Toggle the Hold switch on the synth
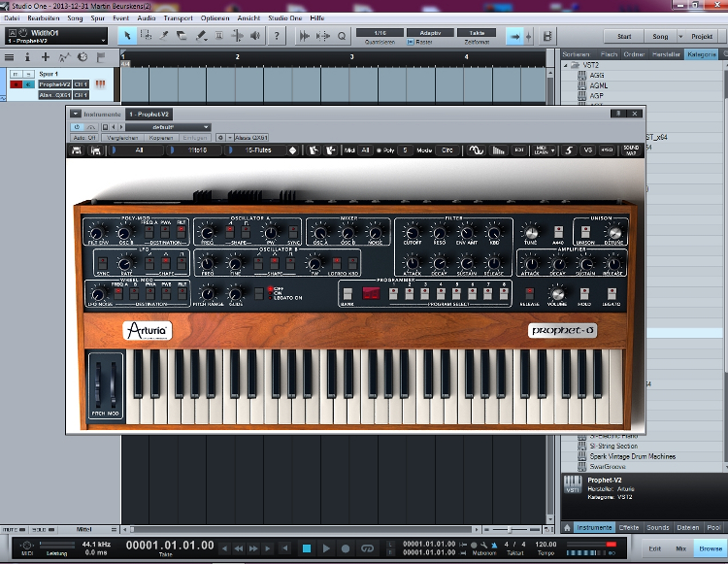728x564 pixels. pos(584,293)
